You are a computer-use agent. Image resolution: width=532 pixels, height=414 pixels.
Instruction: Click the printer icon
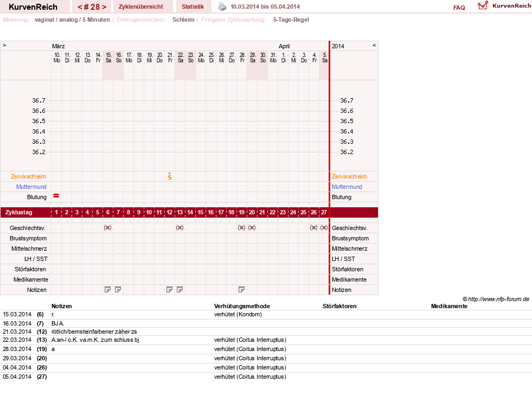pyautogui.click(x=222, y=7)
